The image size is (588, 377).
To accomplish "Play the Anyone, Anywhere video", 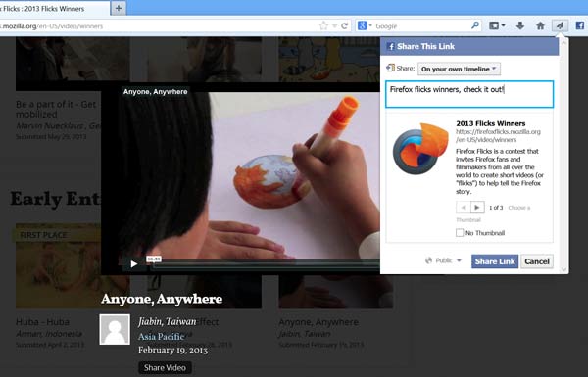I will pyautogui.click(x=134, y=264).
